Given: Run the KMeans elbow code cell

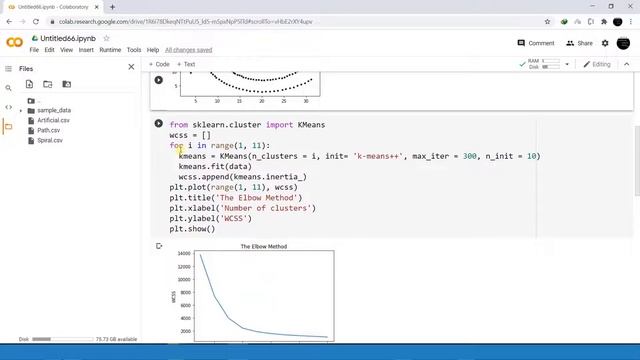Looking at the screenshot, I should pos(159,124).
